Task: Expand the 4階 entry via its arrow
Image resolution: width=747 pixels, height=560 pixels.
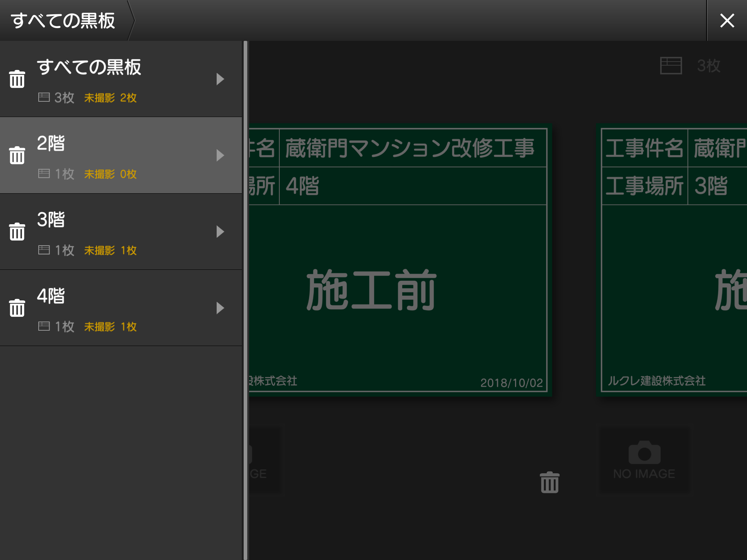Action: 220,307
